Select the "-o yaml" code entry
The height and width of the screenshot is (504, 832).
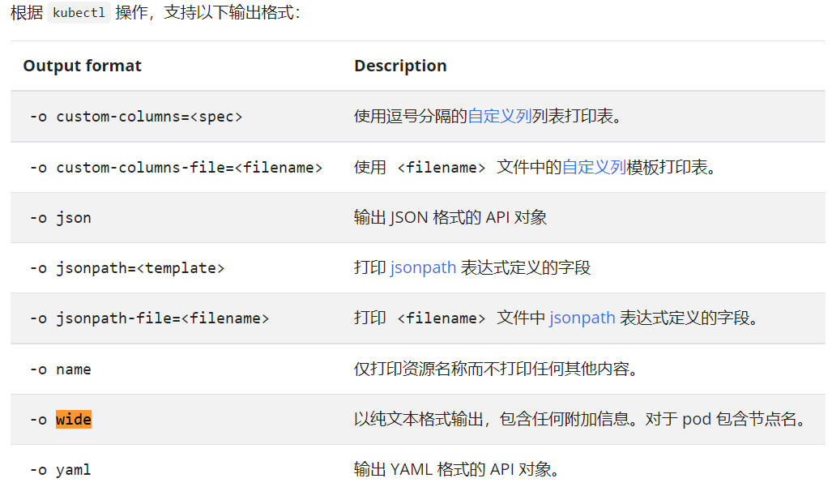click(61, 470)
